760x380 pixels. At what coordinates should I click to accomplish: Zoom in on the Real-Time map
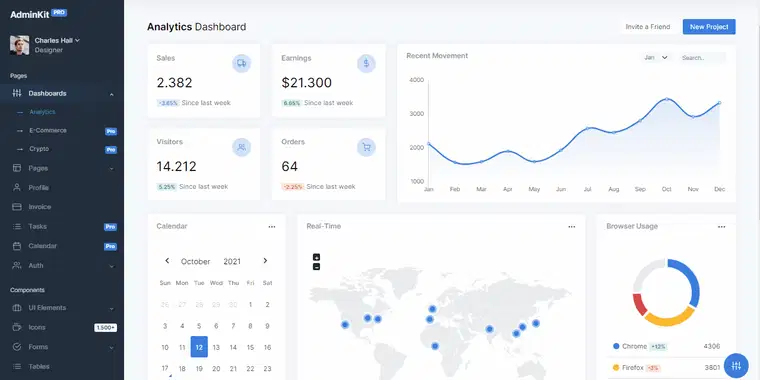click(x=317, y=257)
